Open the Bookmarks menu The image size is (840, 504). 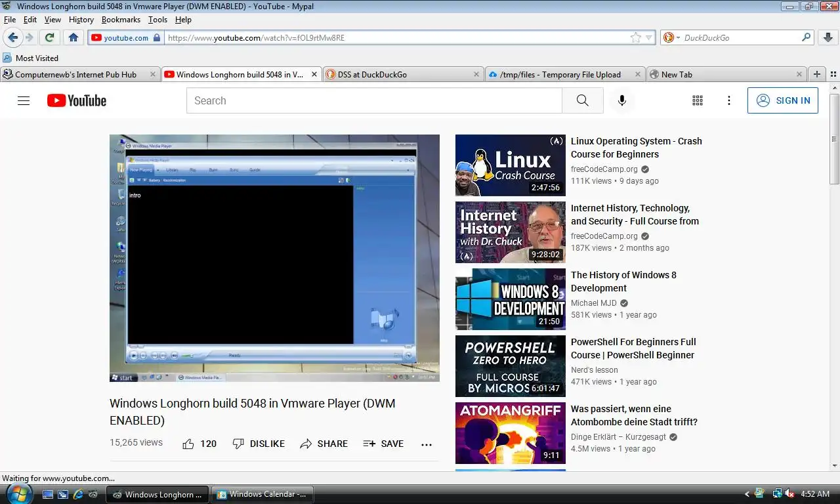[x=121, y=20]
